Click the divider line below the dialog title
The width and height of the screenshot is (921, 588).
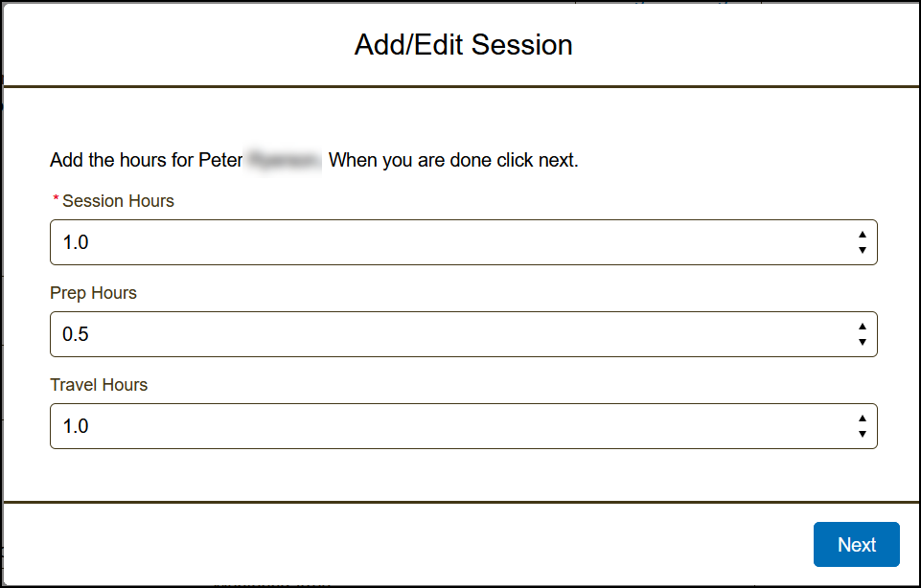coord(460,86)
